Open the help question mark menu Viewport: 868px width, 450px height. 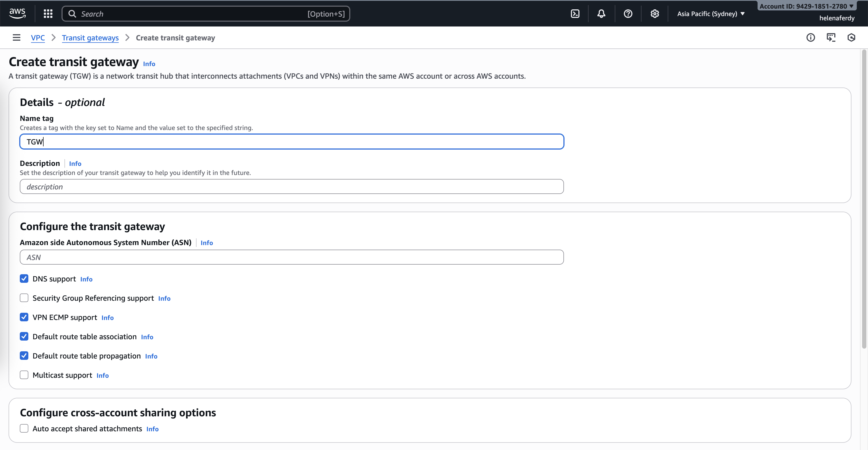point(628,13)
